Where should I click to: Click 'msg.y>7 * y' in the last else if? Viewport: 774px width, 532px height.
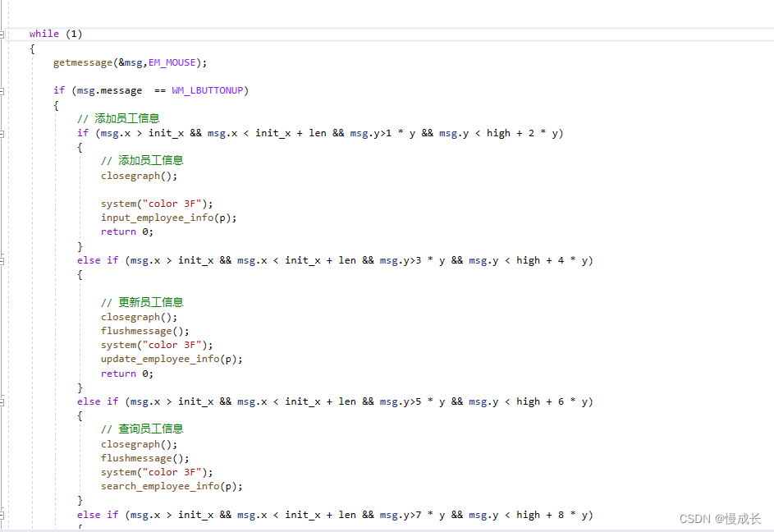click(412, 515)
